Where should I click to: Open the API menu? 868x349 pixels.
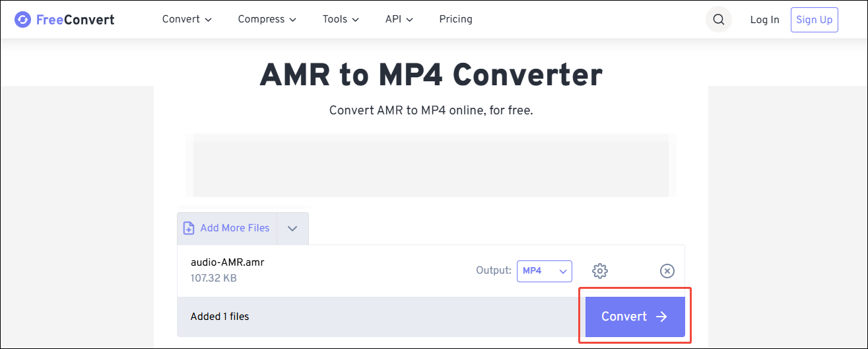click(x=399, y=19)
